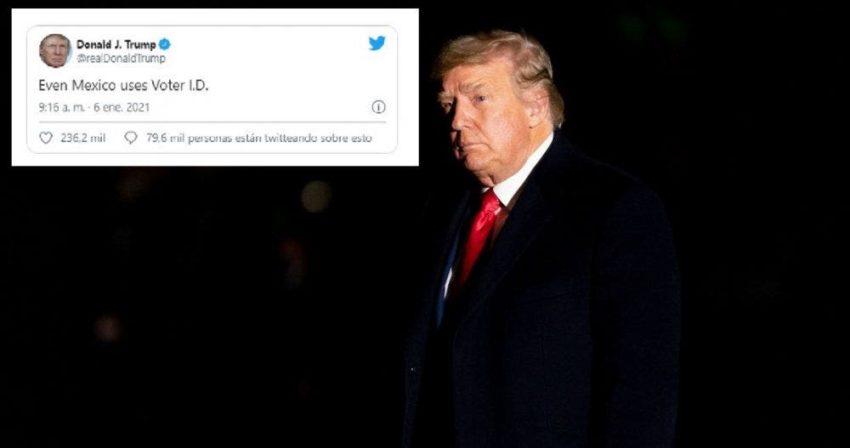Image resolution: width=850 pixels, height=448 pixels.
Task: Click the 6 ene. 2021 date
Action: coord(121,107)
